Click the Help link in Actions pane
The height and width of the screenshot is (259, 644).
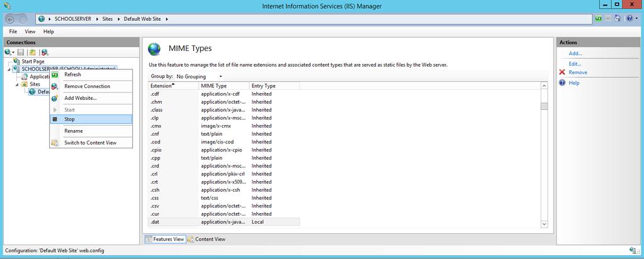(x=573, y=83)
